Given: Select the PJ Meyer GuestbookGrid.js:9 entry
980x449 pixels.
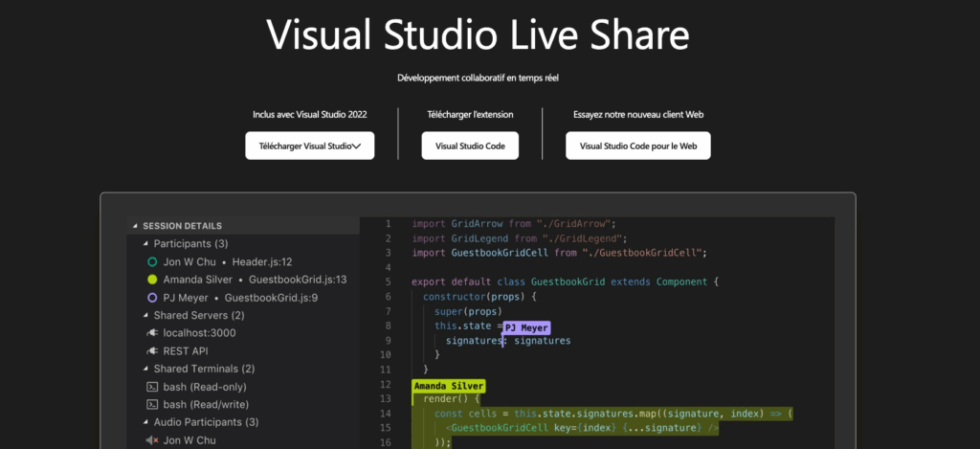Looking at the screenshot, I should [x=240, y=298].
